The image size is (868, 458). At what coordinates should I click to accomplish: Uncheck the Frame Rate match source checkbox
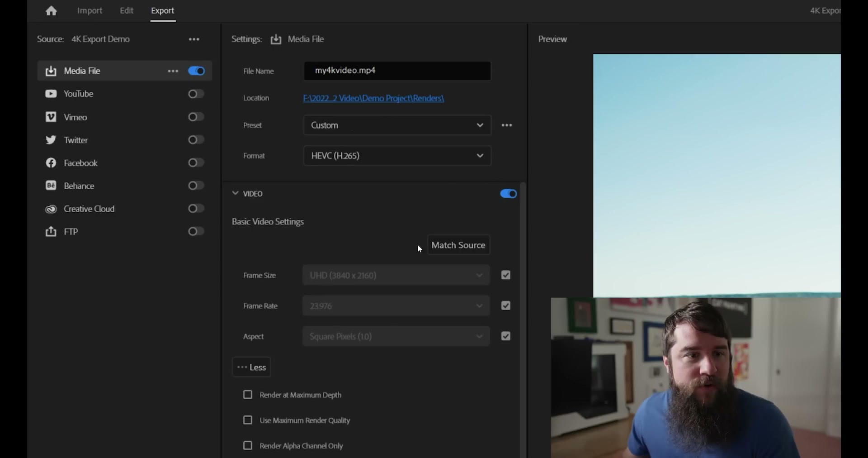[506, 305]
